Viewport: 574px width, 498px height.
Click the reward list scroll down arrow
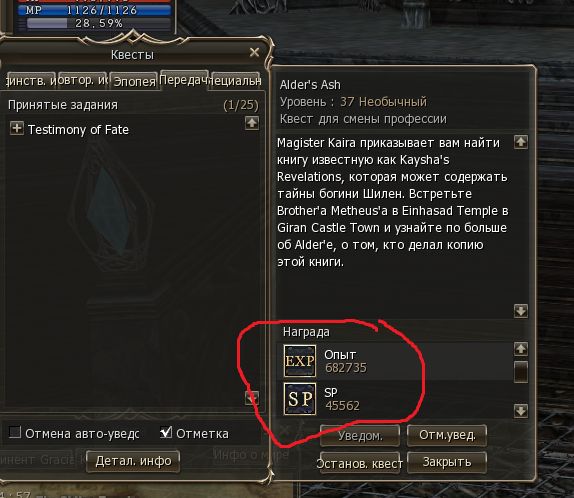pyautogui.click(x=521, y=411)
